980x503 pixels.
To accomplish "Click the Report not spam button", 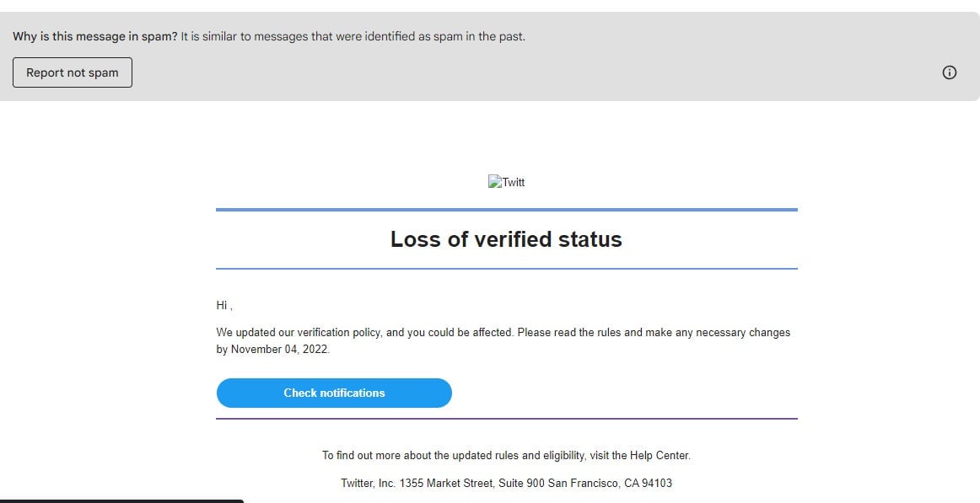I will pyautogui.click(x=72, y=72).
